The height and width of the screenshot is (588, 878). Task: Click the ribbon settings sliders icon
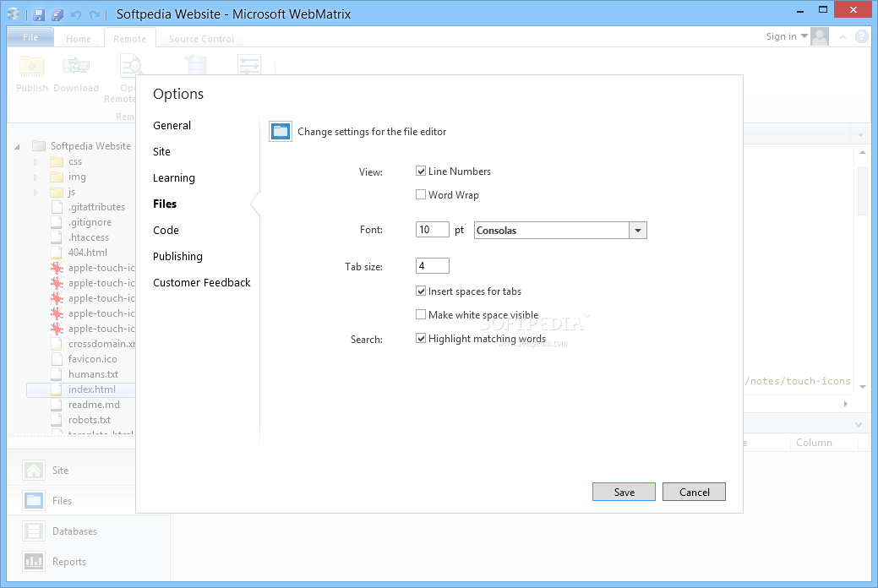tap(249, 65)
